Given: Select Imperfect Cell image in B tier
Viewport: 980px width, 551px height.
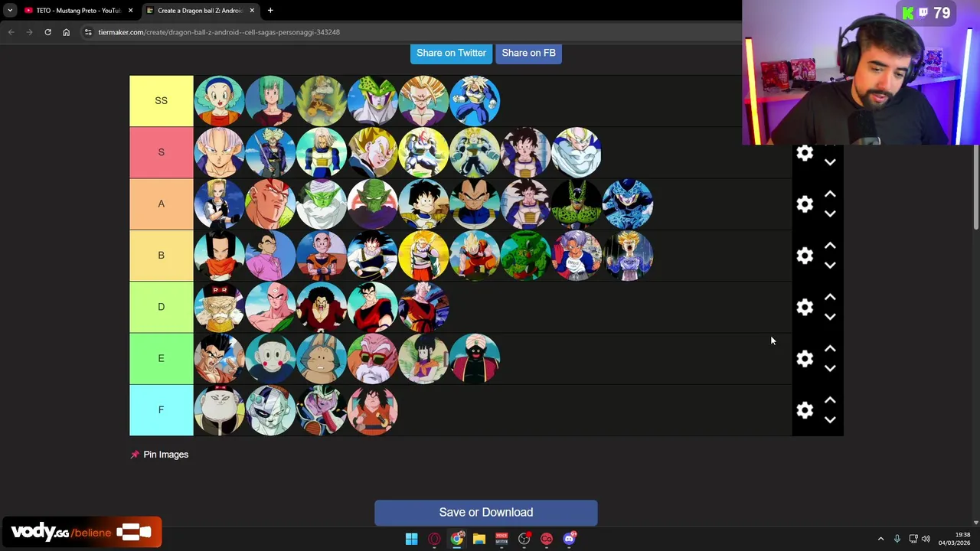Looking at the screenshot, I should coord(526,256).
